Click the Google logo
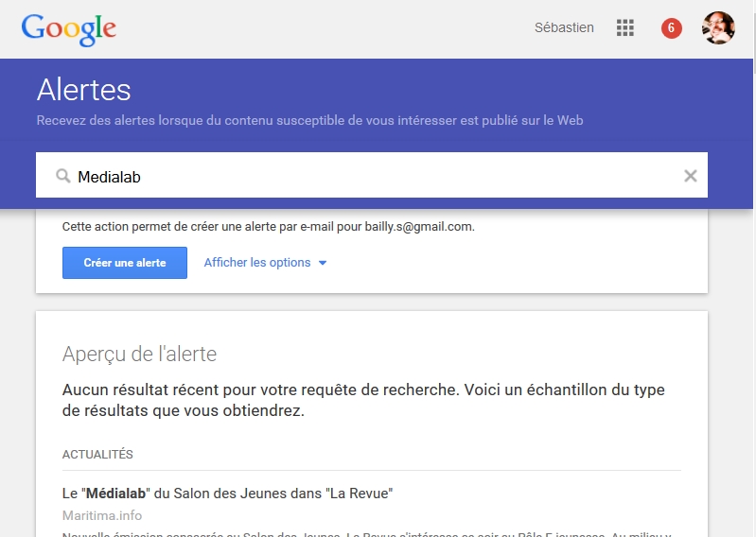 pyautogui.click(x=68, y=29)
